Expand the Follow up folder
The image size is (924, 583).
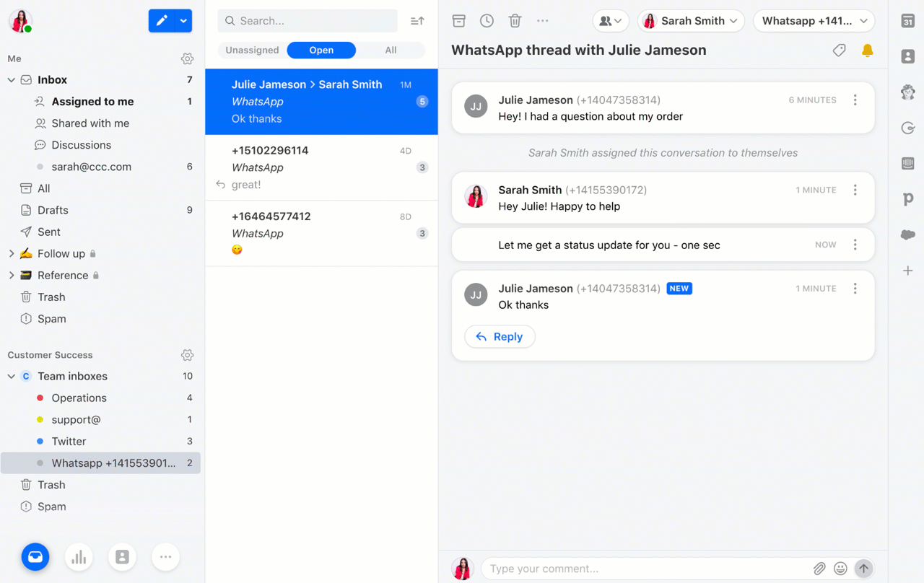pos(12,253)
